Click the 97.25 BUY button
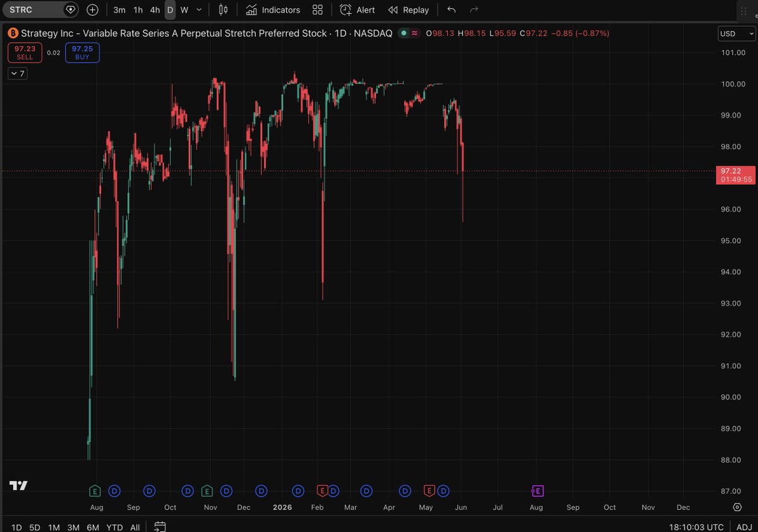 [x=82, y=52]
